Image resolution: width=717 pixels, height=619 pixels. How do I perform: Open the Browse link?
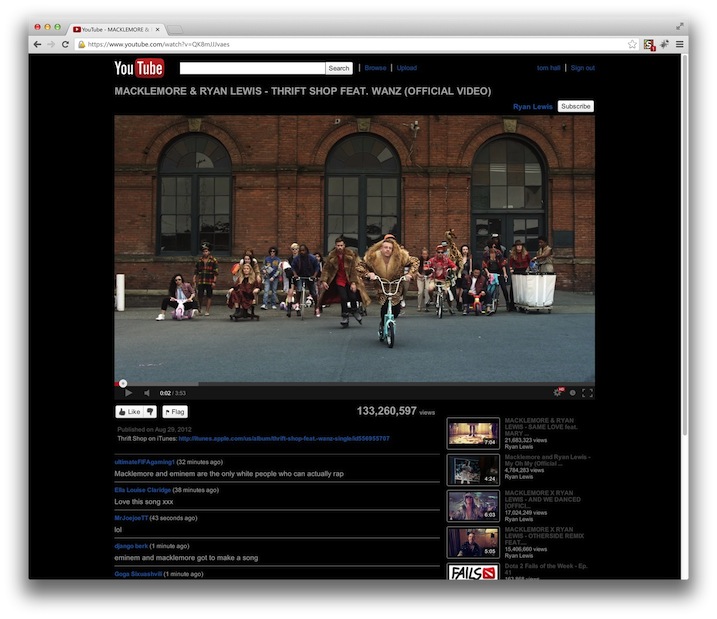[x=375, y=68]
